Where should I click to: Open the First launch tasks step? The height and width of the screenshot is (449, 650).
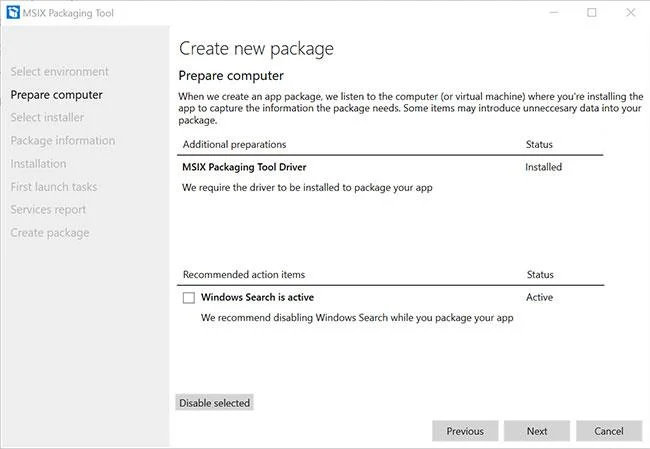click(x=54, y=187)
